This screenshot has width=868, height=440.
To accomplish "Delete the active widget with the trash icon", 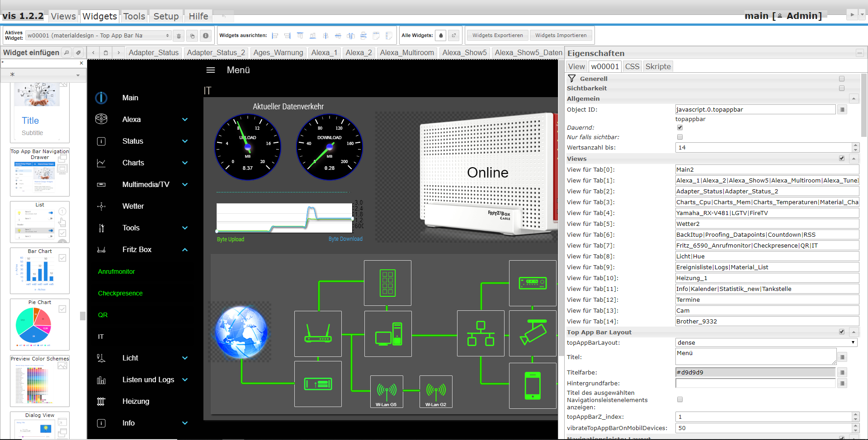I will pos(179,36).
